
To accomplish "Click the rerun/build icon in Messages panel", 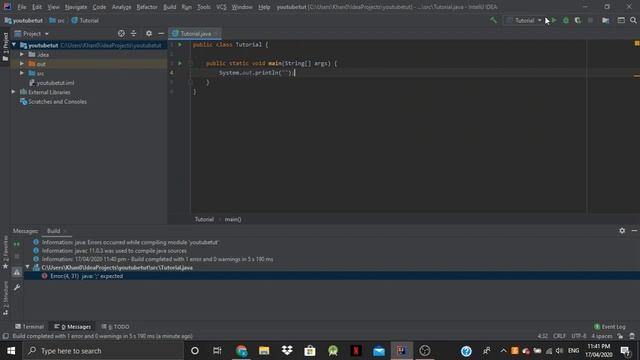I will (x=17, y=244).
